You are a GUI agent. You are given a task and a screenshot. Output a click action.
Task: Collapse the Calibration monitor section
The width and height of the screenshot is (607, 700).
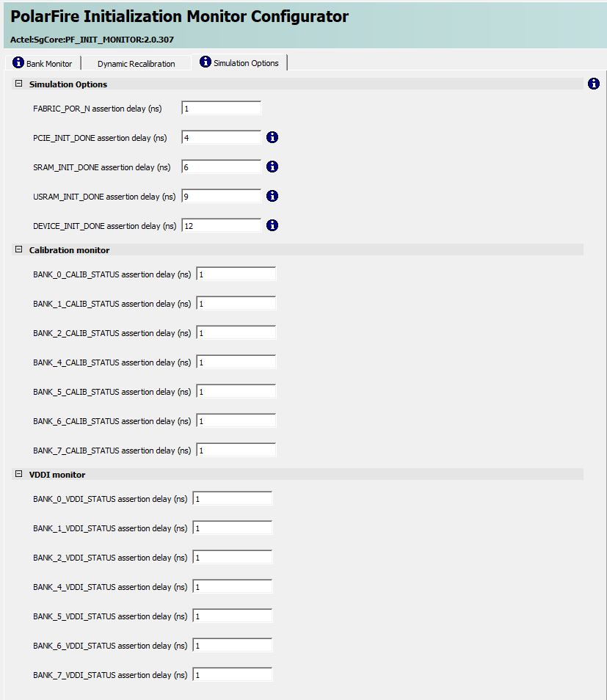19,250
